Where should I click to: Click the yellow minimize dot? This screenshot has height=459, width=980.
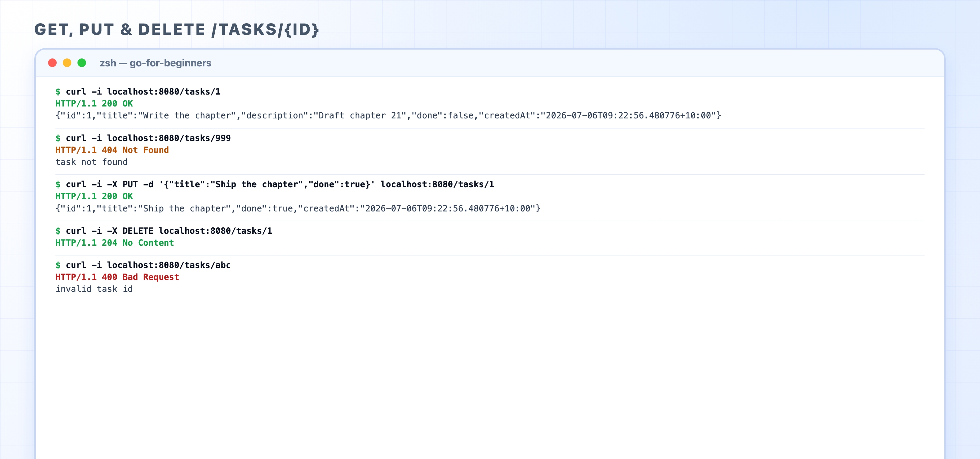tap(67, 63)
